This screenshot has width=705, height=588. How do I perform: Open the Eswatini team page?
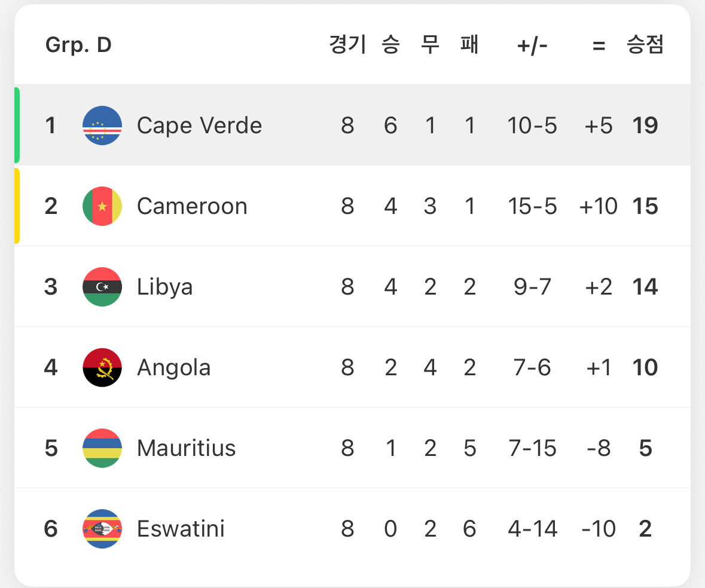(181, 529)
